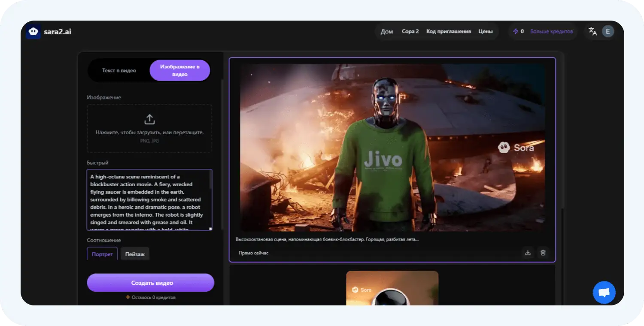This screenshot has height=326, width=644.
Task: Click the lightning credits counter icon
Action: (516, 31)
